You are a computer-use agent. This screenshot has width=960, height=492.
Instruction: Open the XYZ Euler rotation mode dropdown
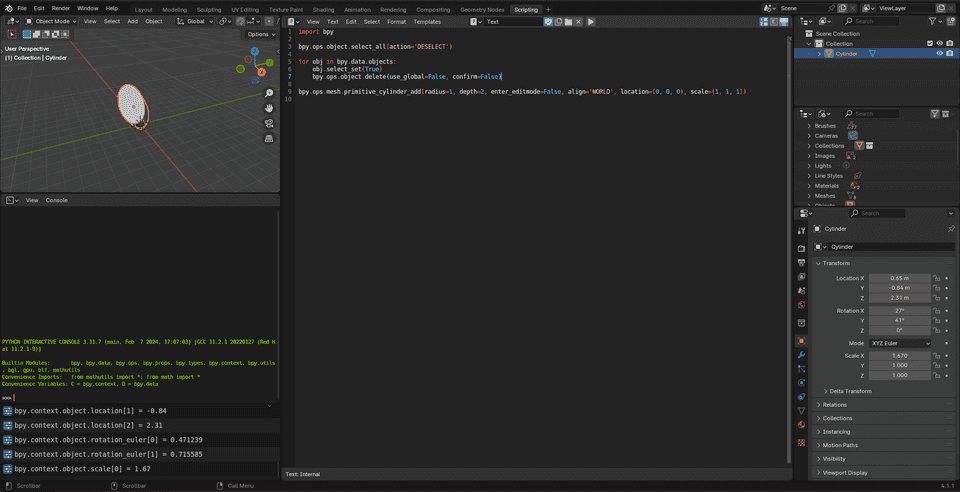pos(899,343)
